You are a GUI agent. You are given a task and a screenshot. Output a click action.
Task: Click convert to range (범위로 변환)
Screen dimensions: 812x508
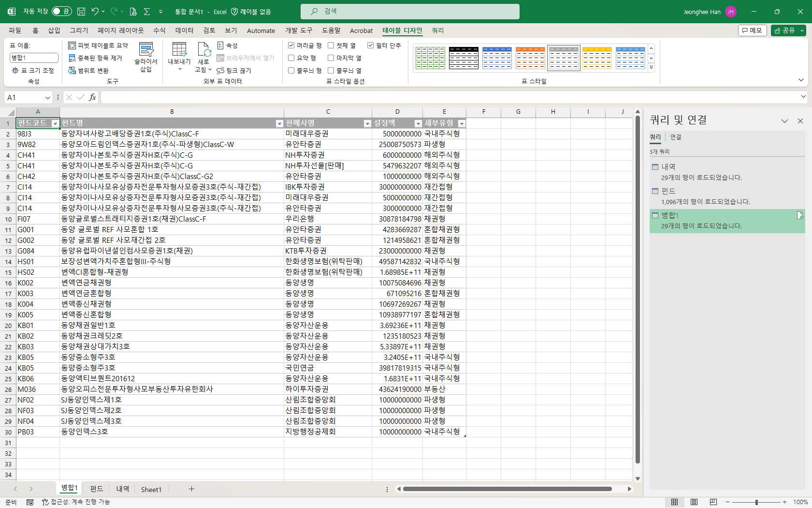[88, 71]
